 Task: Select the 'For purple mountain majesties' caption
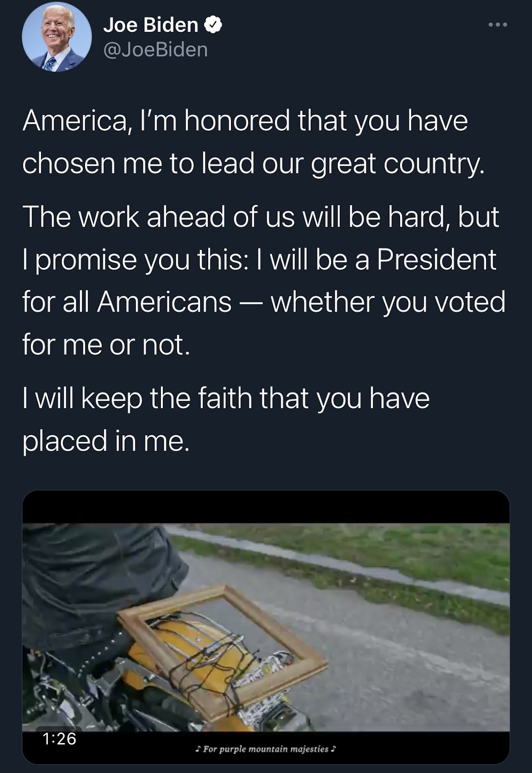coord(266,749)
